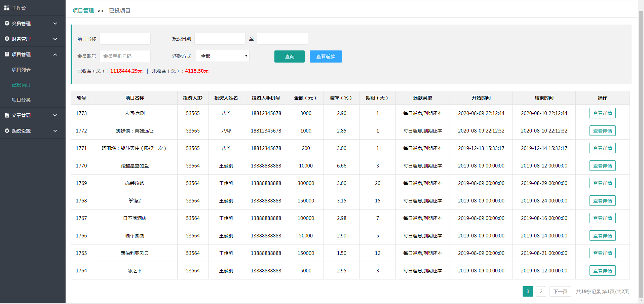
Task: View details for project 1768 拳锋2
Action: [x=603, y=201]
